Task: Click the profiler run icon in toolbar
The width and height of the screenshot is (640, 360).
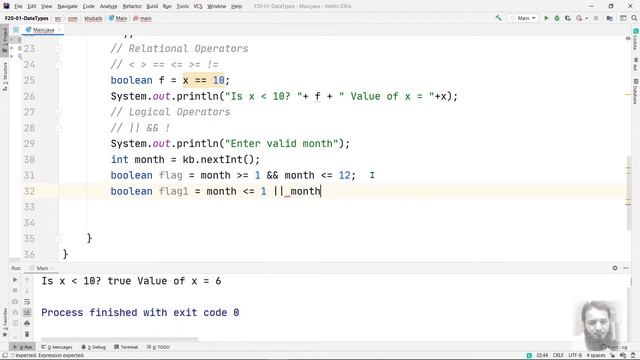Action: pos(579,18)
